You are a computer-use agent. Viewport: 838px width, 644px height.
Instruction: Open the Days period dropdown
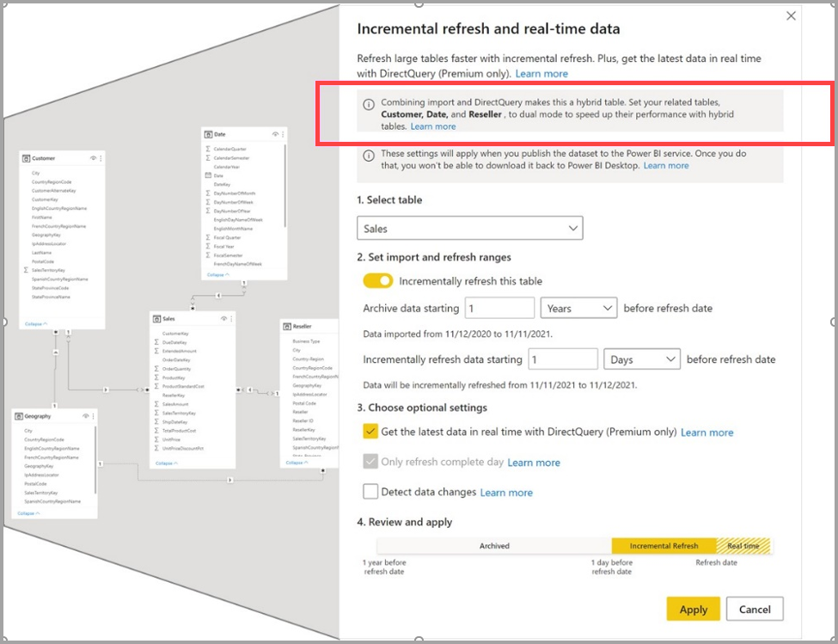[642, 359]
